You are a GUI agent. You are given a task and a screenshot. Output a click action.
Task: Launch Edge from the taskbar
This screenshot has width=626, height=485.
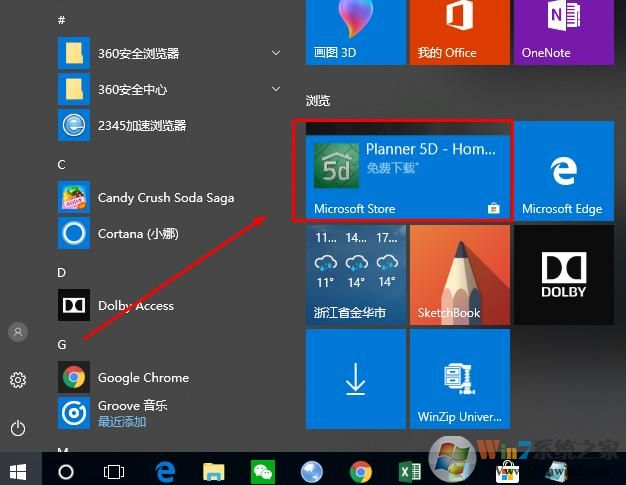tap(165, 472)
